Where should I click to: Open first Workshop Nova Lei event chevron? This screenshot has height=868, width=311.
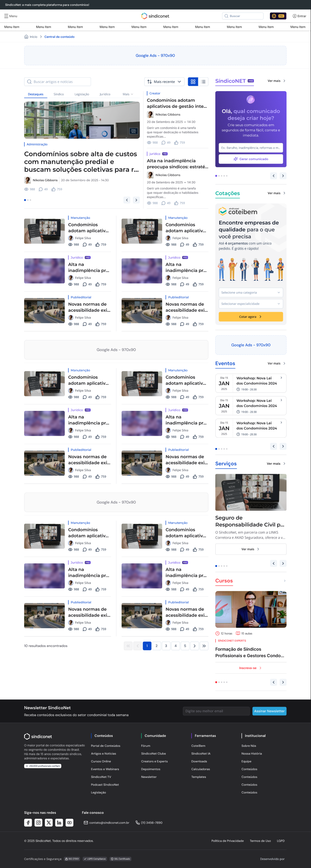click(x=281, y=378)
